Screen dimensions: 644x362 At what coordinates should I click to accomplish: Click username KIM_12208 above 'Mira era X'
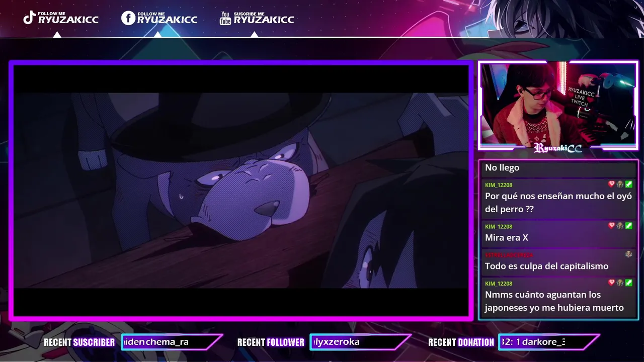point(499,227)
